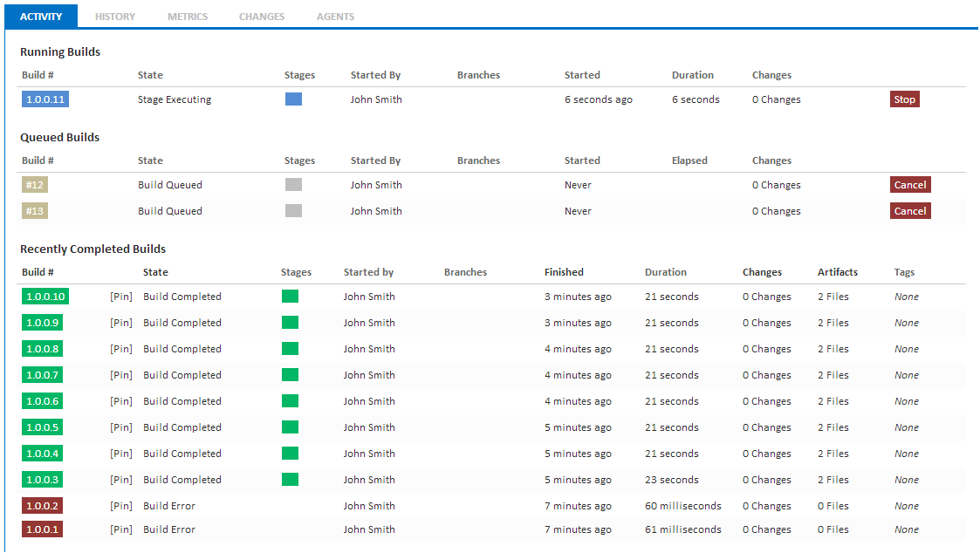Open running build badge 1.0.0.11
This screenshot has width=980, height=553.
pos(45,99)
